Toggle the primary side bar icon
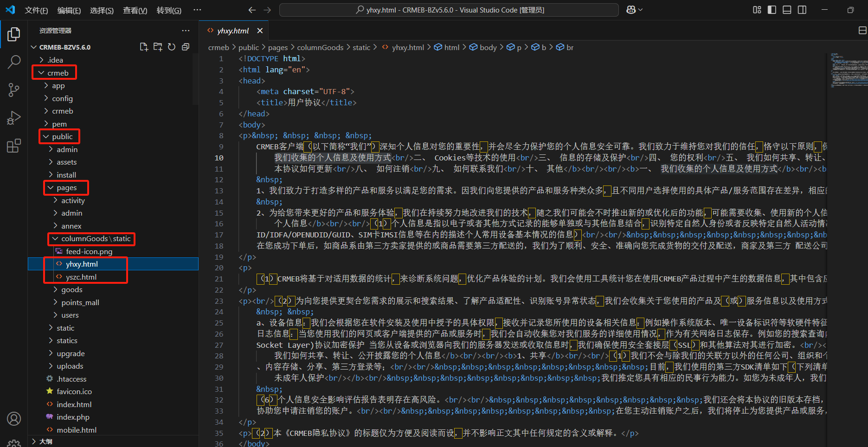 pyautogui.click(x=772, y=10)
